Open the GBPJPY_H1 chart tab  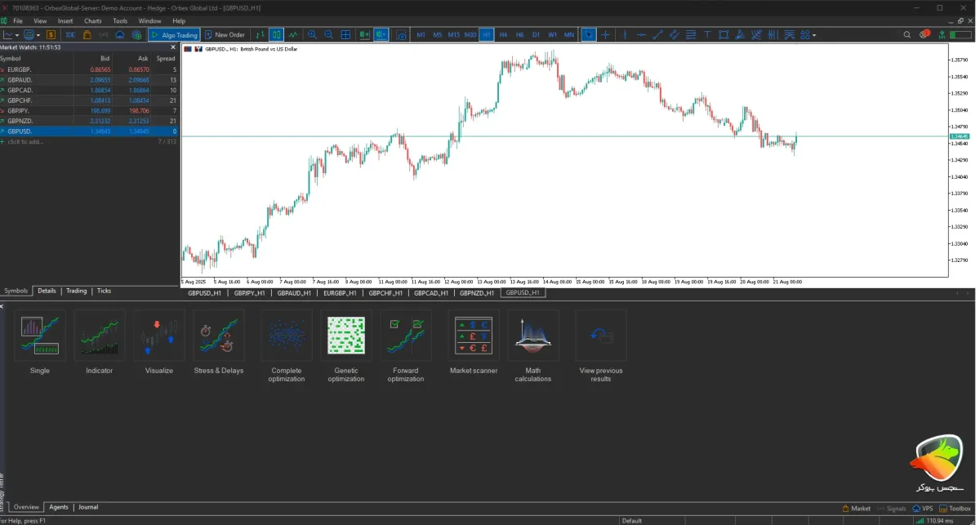coord(250,292)
